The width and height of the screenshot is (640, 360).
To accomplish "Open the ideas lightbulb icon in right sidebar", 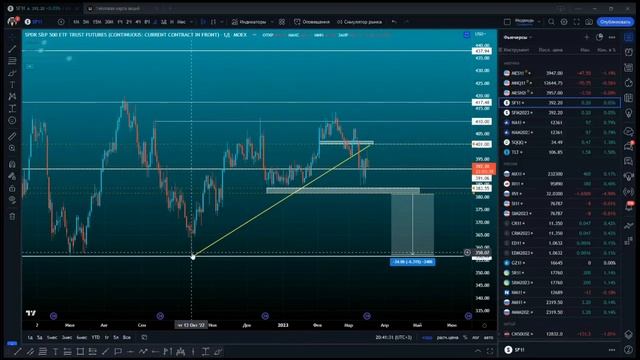I will 629,113.
